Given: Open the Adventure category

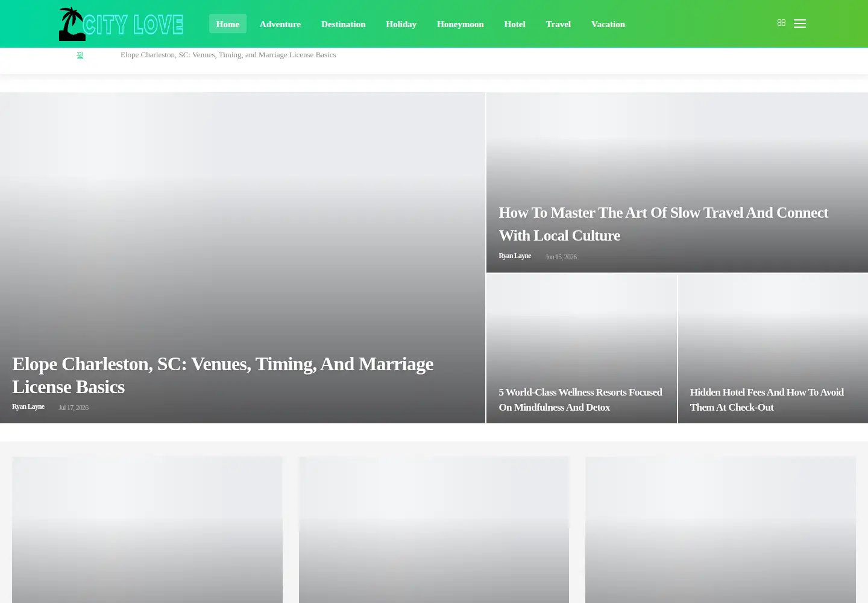Looking at the screenshot, I should [x=280, y=24].
